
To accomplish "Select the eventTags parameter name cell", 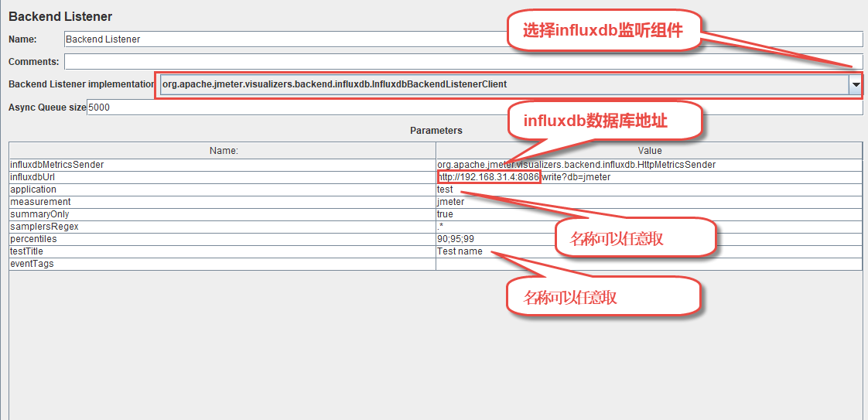I will pyautogui.click(x=223, y=264).
